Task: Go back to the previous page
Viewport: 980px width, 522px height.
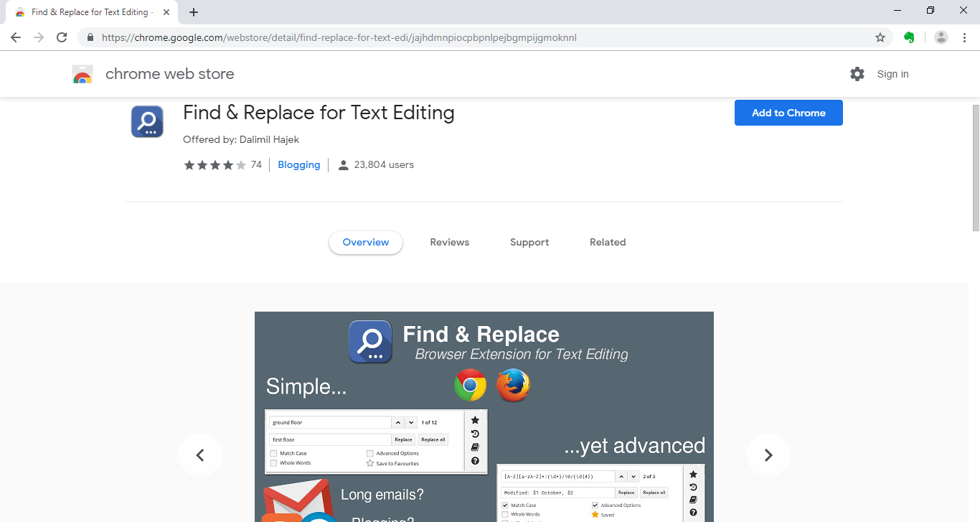Action: pos(16,37)
